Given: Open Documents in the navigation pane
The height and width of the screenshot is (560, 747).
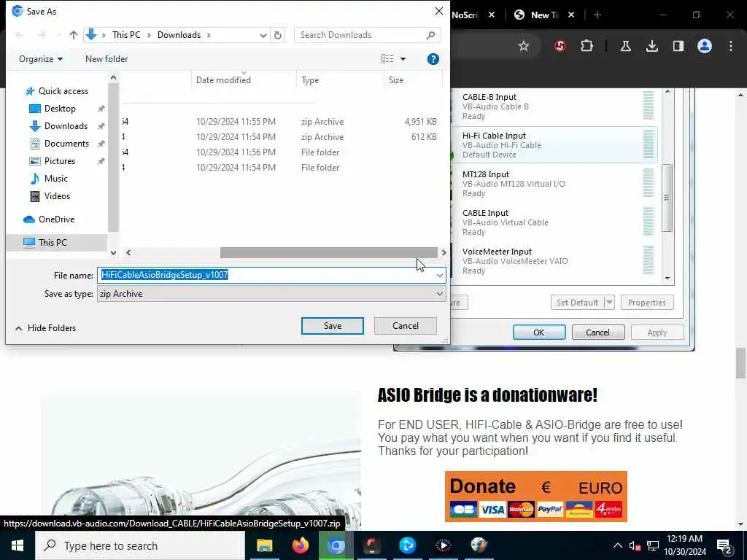Looking at the screenshot, I should (x=66, y=144).
